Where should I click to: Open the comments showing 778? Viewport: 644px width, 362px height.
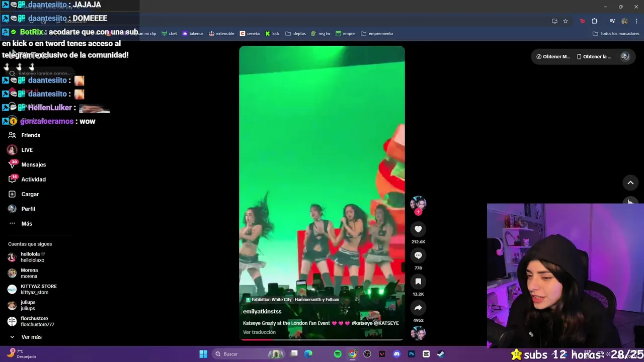(418, 255)
